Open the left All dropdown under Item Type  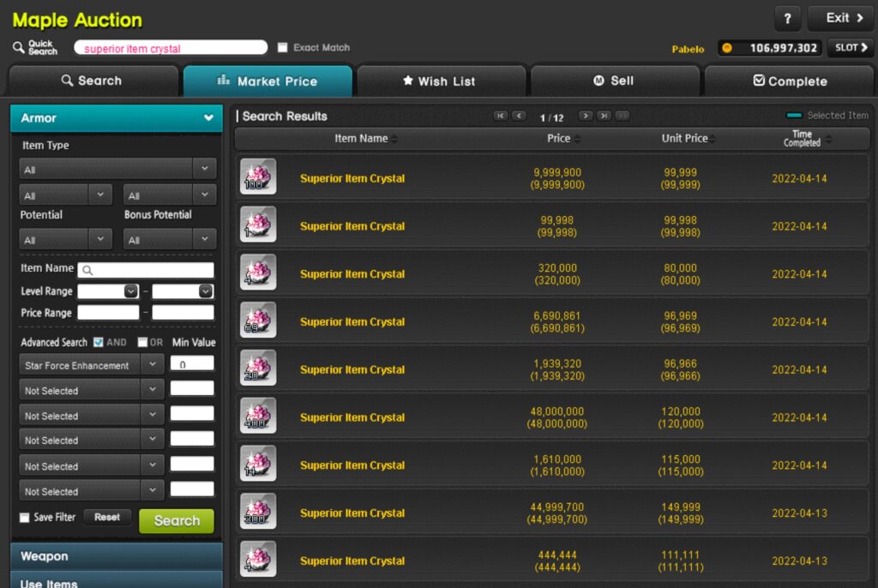coord(65,195)
